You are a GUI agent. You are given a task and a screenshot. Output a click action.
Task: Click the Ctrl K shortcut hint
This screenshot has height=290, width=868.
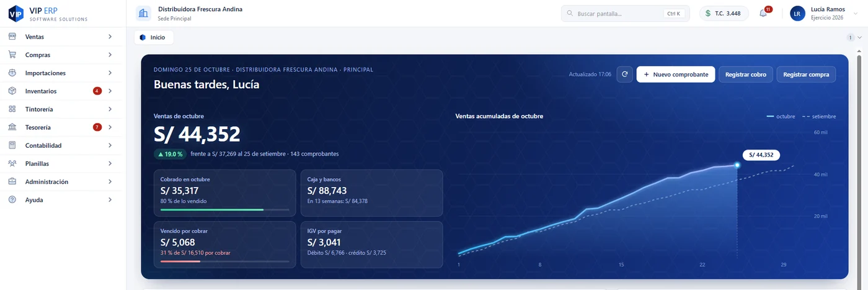pos(674,14)
